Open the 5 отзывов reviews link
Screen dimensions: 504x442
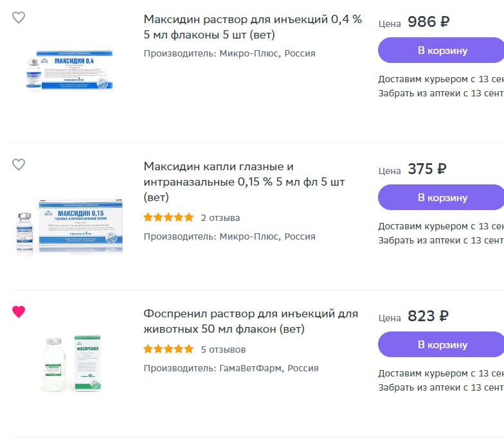click(223, 349)
